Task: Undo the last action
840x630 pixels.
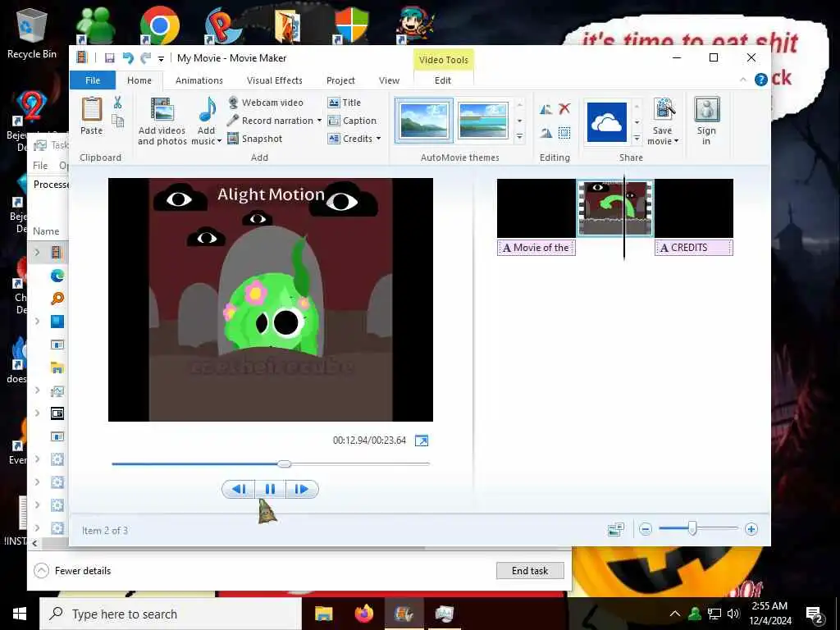Action: (x=127, y=58)
